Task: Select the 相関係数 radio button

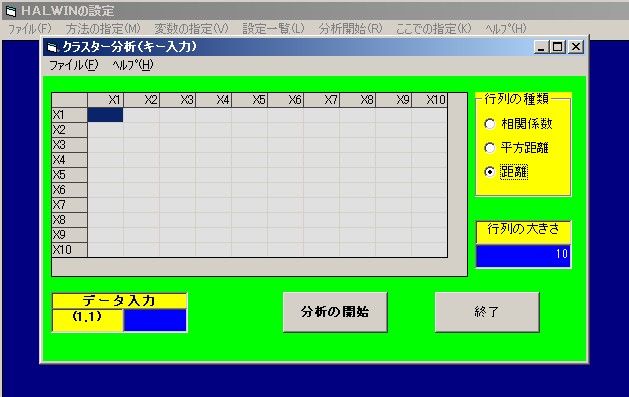Action: click(x=489, y=124)
